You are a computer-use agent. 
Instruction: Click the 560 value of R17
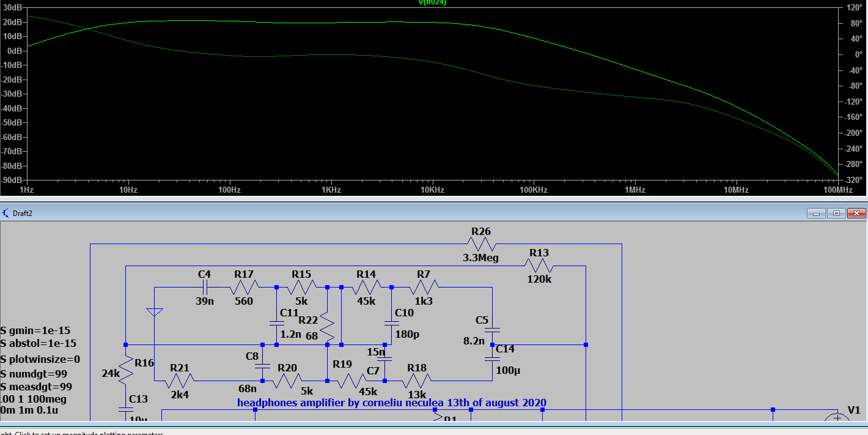pos(244,301)
